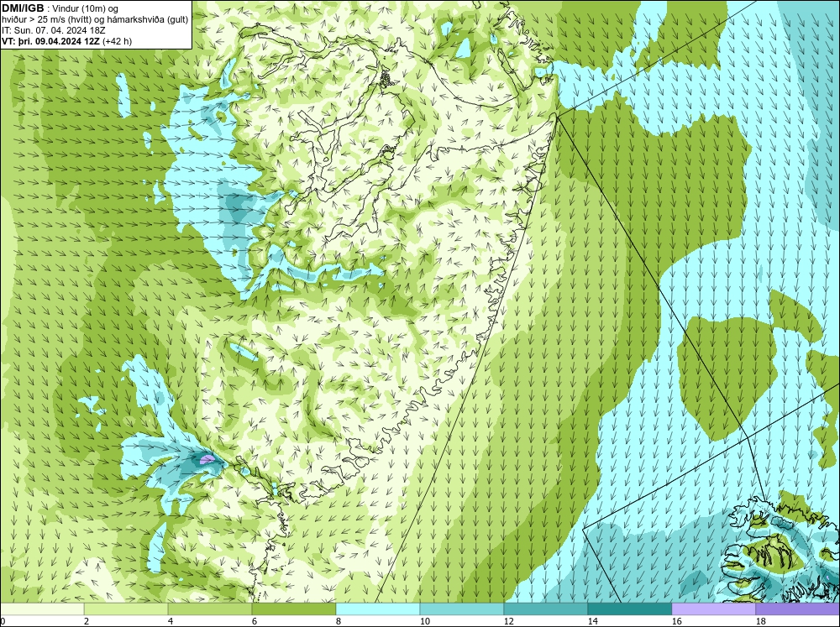Select the 10–12 m/s cyan swatch
Screen dimensions: 840x627
point(462,609)
